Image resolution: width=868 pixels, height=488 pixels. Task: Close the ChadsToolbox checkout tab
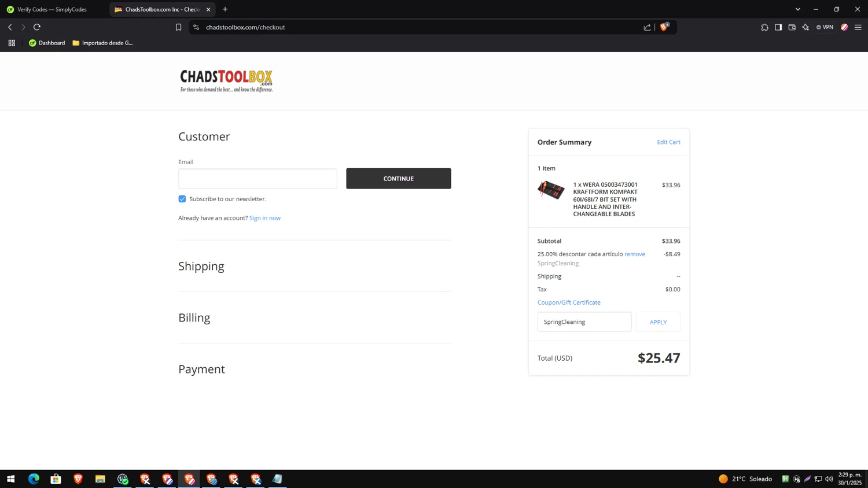pyautogui.click(x=208, y=9)
